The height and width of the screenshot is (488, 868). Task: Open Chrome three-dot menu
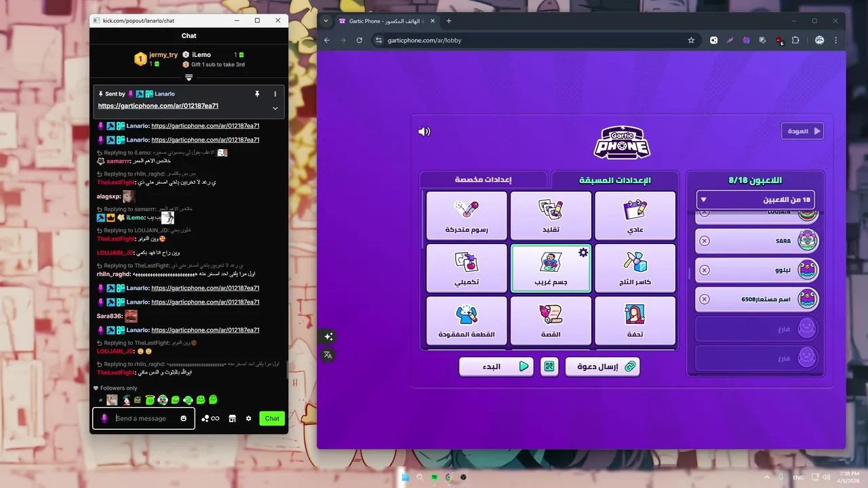(x=836, y=40)
